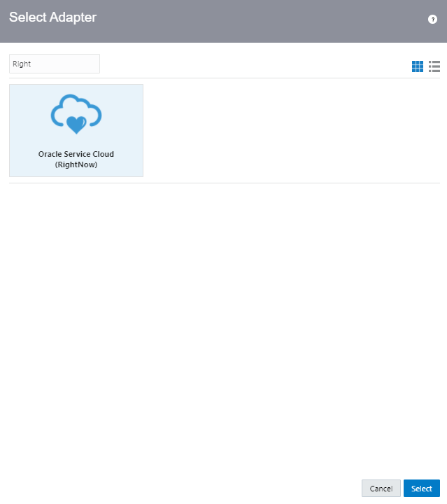Select the Oracle Service Cloud adapter tile
447x504 pixels.
pos(76,131)
